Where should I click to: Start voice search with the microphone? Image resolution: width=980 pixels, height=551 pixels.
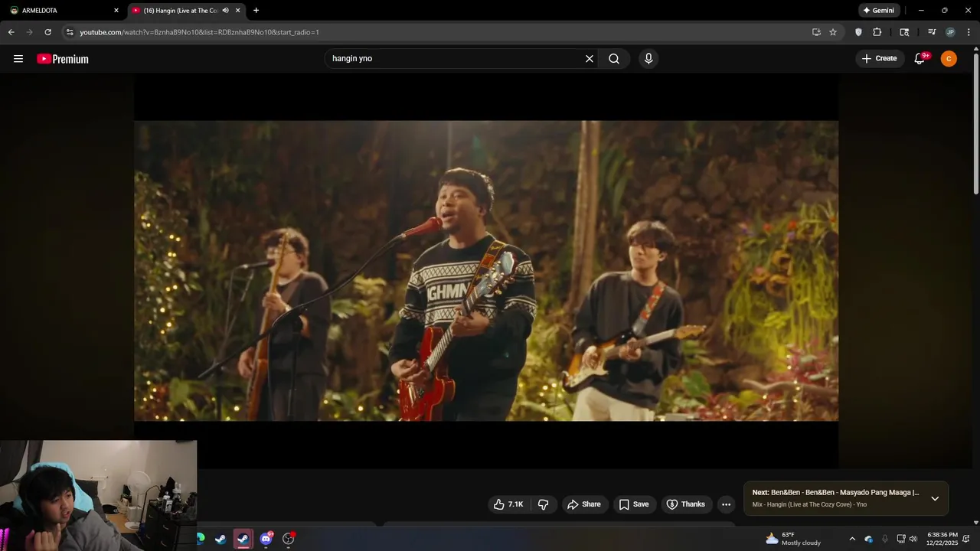[x=648, y=59]
